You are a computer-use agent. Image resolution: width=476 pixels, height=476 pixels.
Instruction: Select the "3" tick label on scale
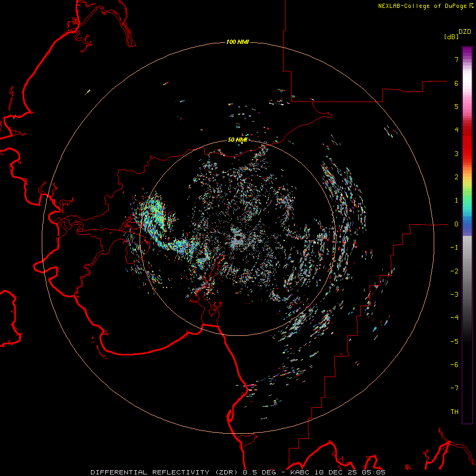click(456, 153)
